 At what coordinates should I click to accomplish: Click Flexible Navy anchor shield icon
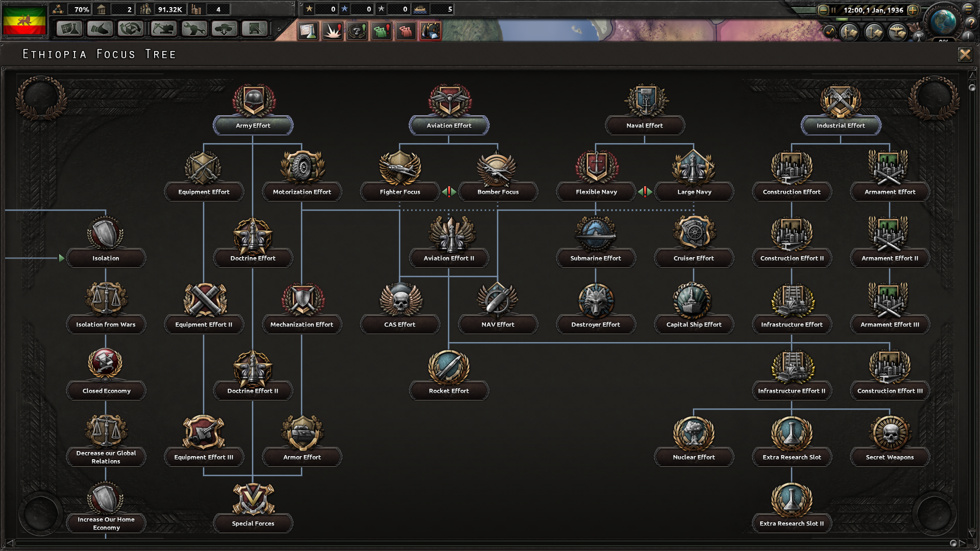point(596,167)
